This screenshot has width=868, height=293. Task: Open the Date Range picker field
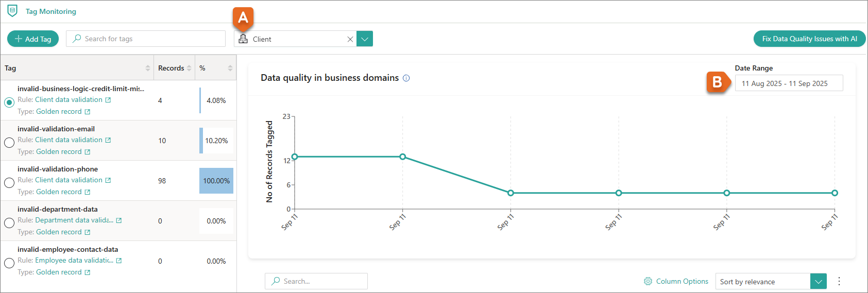coord(789,83)
